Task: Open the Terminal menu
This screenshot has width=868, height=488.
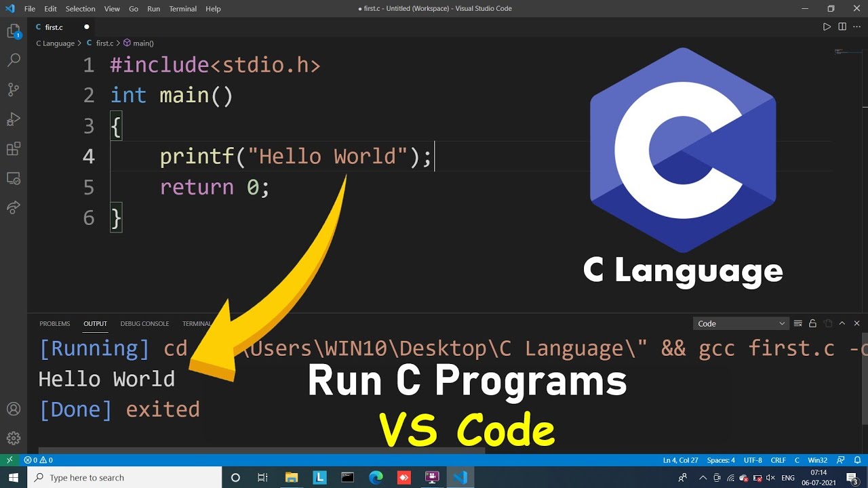Action: pyautogui.click(x=182, y=9)
